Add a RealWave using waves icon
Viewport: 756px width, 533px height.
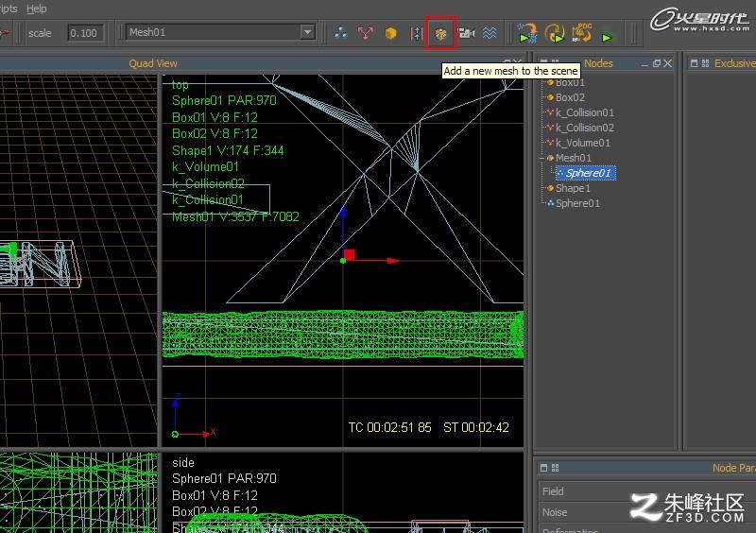click(x=490, y=33)
